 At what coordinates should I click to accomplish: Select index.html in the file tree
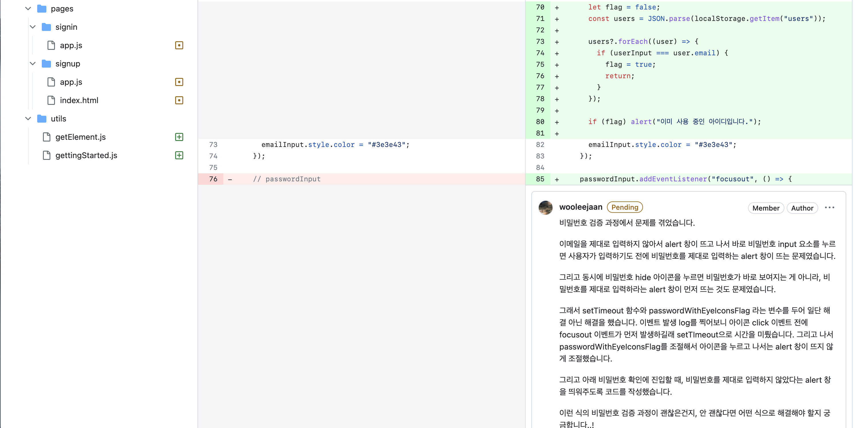[79, 100]
